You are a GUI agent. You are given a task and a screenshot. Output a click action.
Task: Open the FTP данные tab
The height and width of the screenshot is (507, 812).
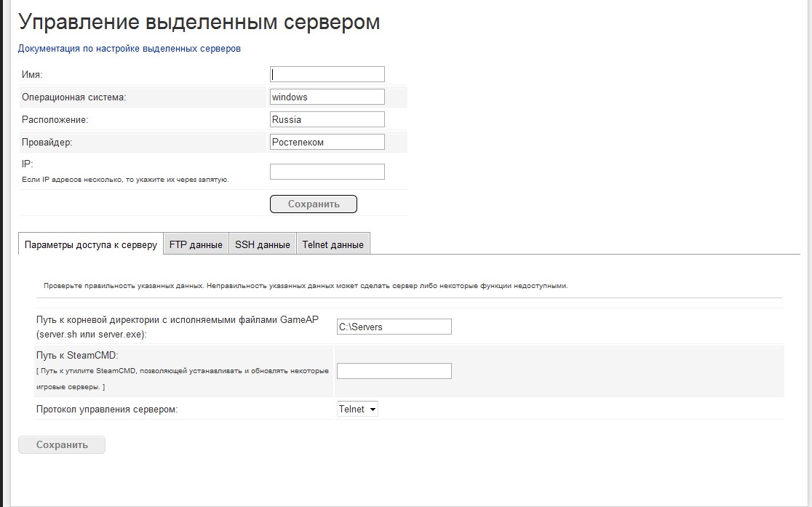point(196,244)
